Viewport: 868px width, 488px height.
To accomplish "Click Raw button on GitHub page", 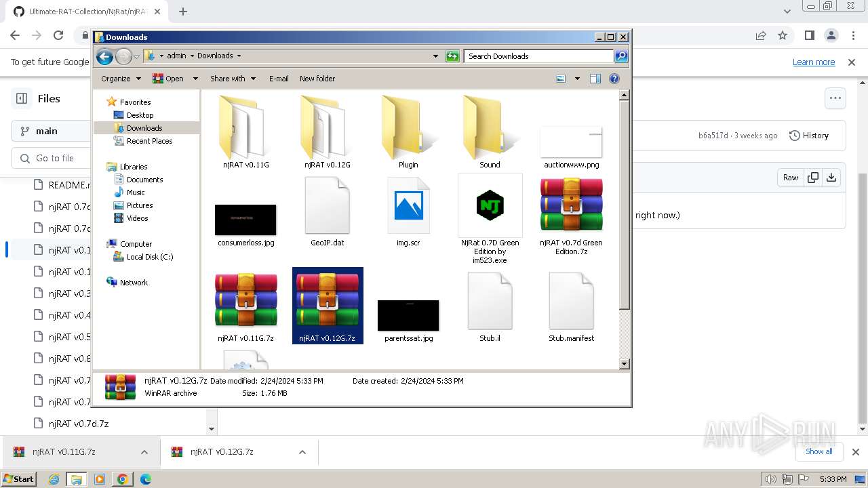I will [x=791, y=178].
